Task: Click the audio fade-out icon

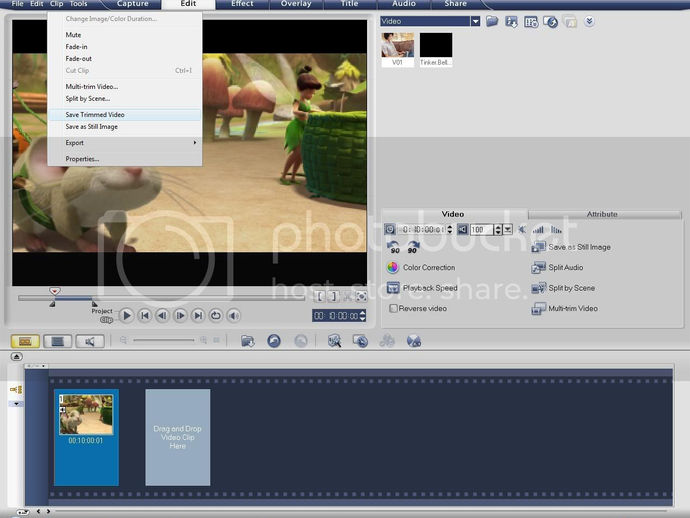Action: pos(557,229)
